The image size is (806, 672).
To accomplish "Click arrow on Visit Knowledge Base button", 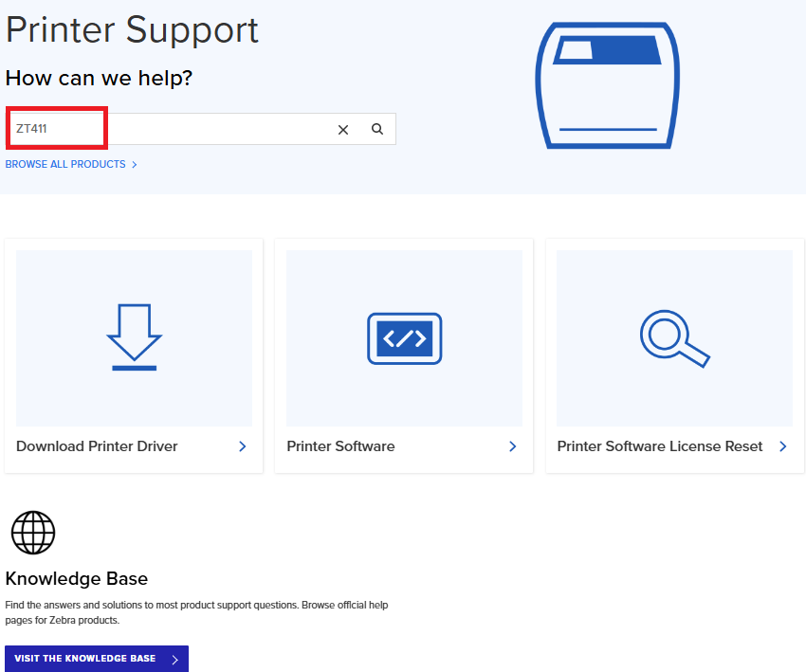I will pos(175,660).
